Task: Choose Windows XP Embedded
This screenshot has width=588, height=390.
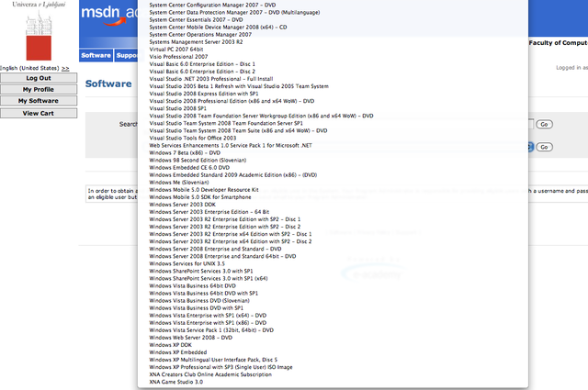Action: [177, 352]
